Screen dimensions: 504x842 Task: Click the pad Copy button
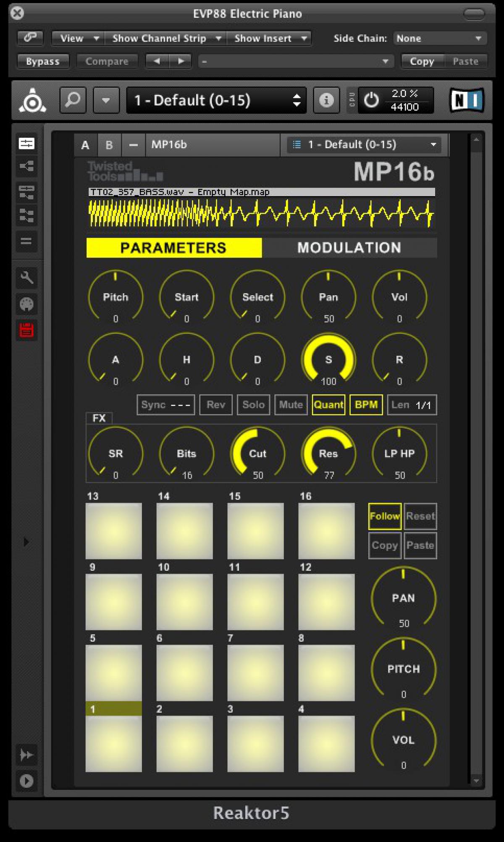385,546
